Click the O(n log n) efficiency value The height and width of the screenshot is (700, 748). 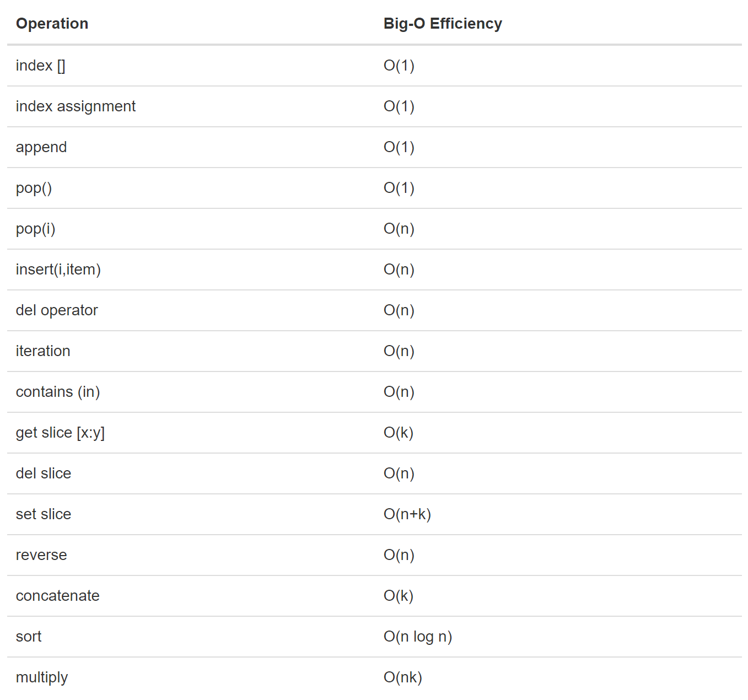417,637
